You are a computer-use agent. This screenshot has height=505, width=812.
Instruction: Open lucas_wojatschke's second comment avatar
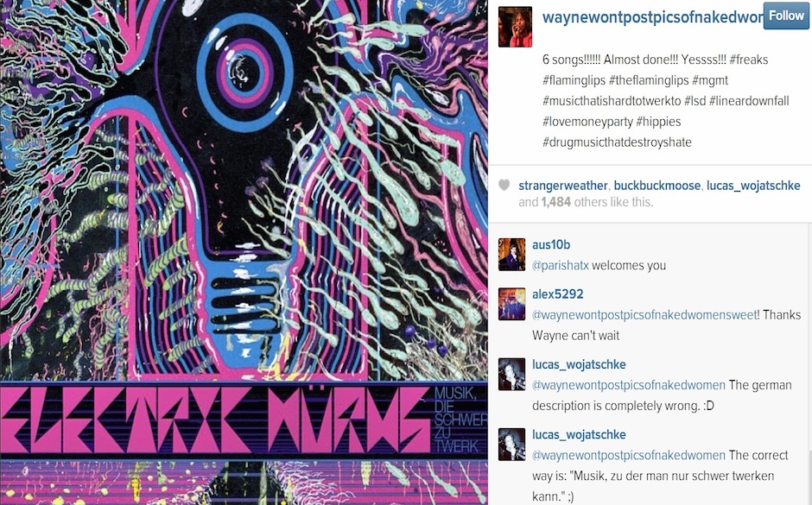(x=511, y=445)
